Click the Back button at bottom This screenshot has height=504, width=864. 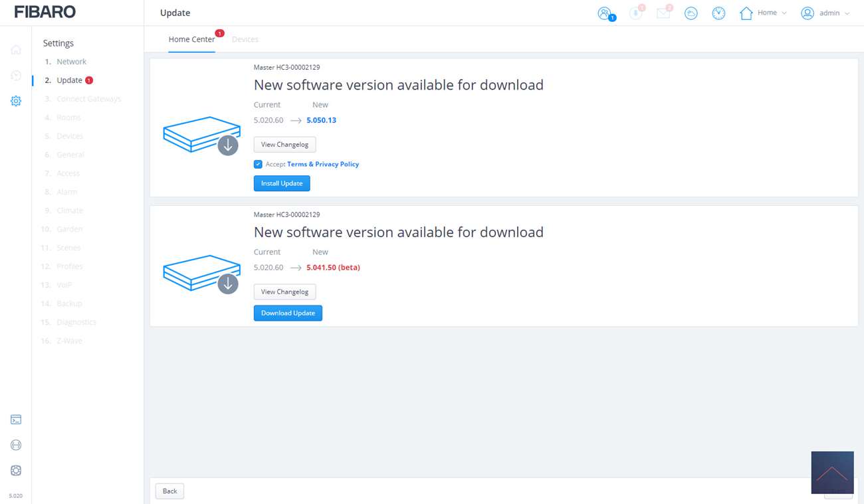(169, 491)
